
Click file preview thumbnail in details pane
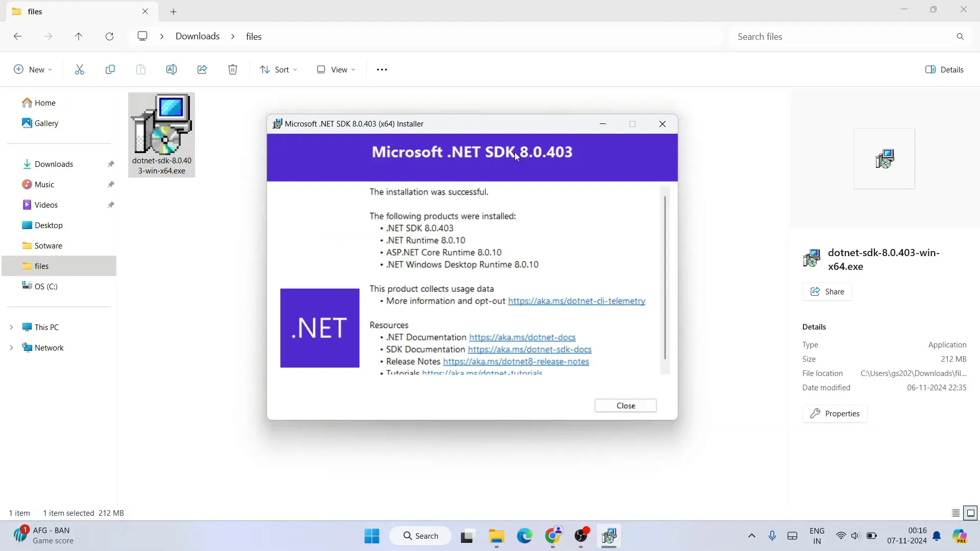(x=885, y=159)
